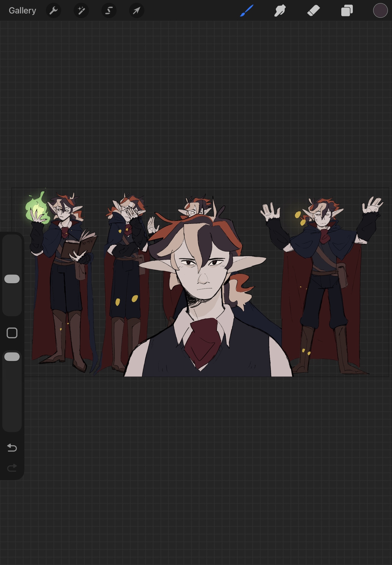Open the Adjustments magic wand menu
392x565 pixels.
(x=81, y=11)
